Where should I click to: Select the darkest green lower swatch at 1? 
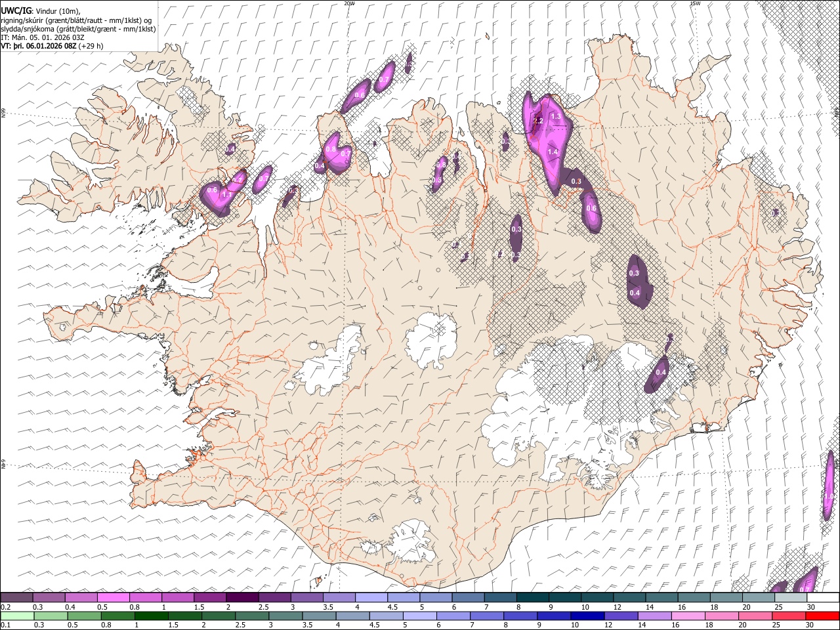click(151, 616)
